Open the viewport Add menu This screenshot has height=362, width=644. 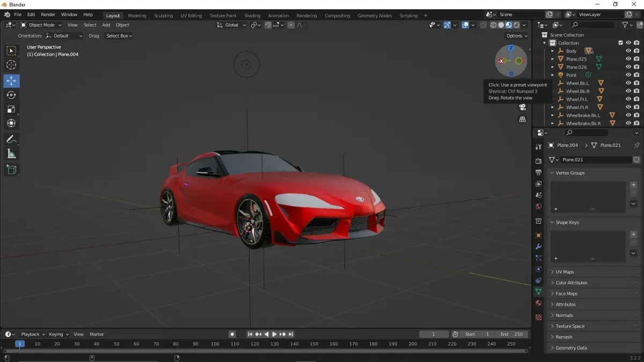click(106, 25)
